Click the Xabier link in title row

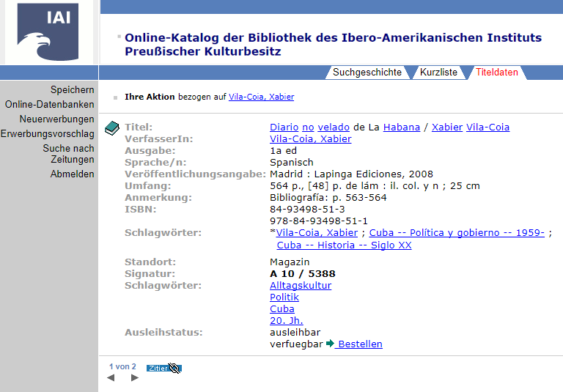click(x=447, y=127)
